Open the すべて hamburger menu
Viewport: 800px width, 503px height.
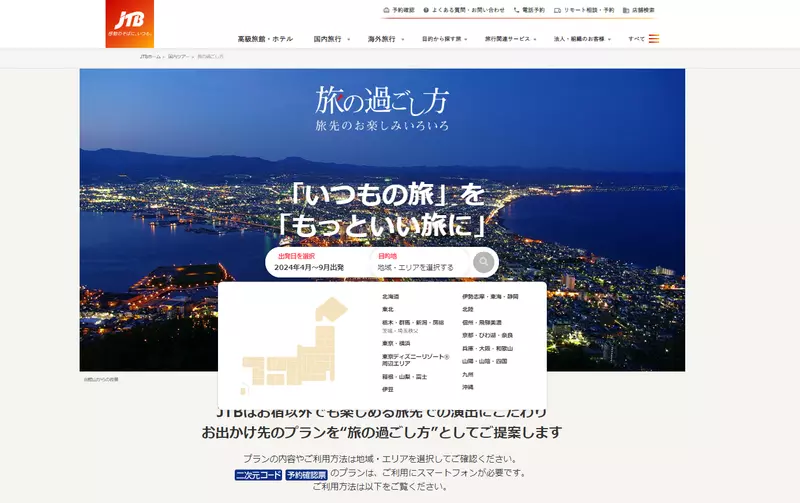pos(644,39)
